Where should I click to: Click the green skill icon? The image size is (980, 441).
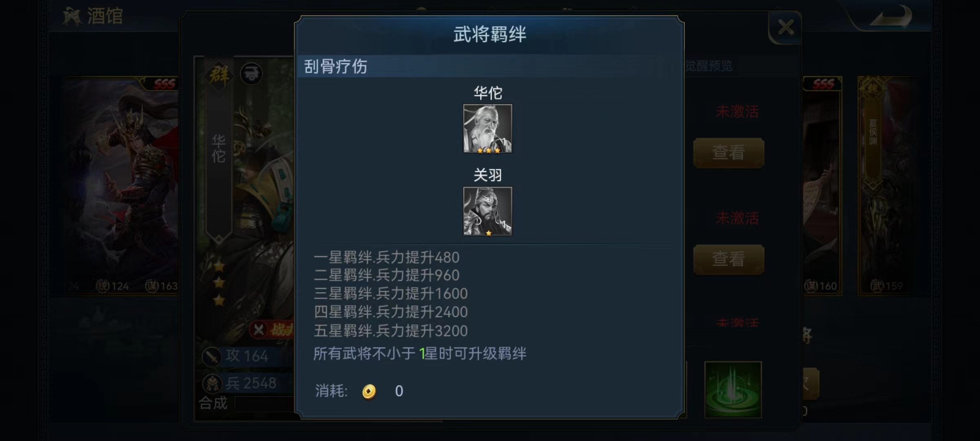tap(733, 390)
